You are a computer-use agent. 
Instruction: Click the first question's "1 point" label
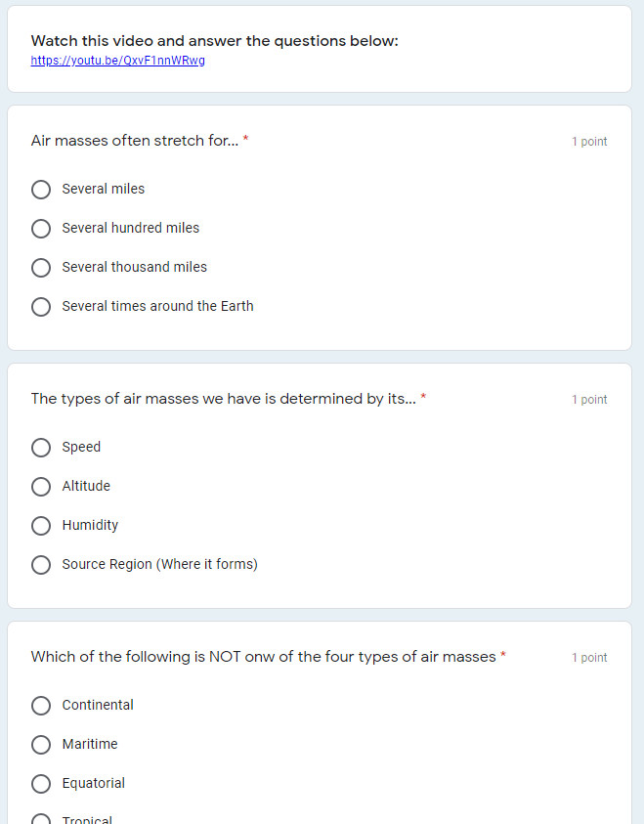589,141
